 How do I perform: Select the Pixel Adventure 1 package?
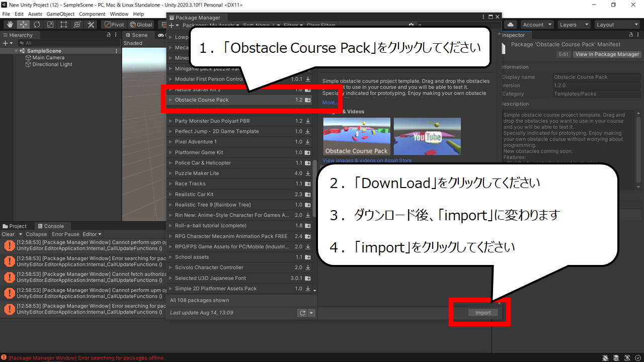(x=239, y=142)
